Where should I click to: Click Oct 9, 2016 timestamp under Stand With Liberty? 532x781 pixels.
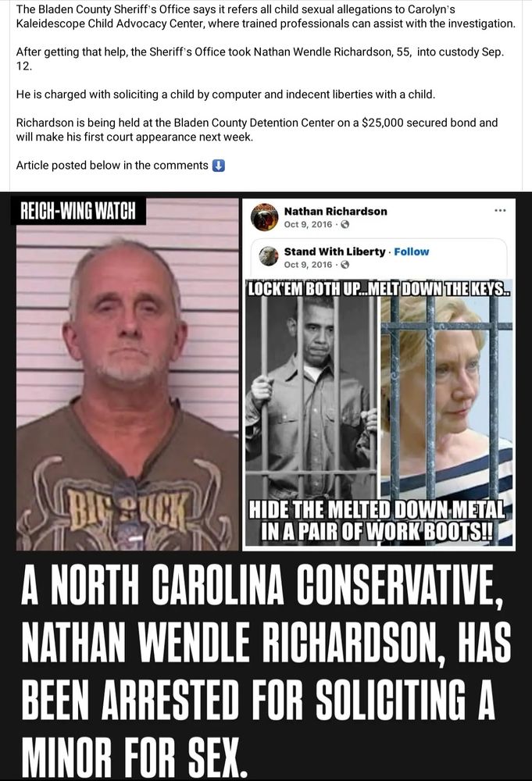[x=308, y=265]
